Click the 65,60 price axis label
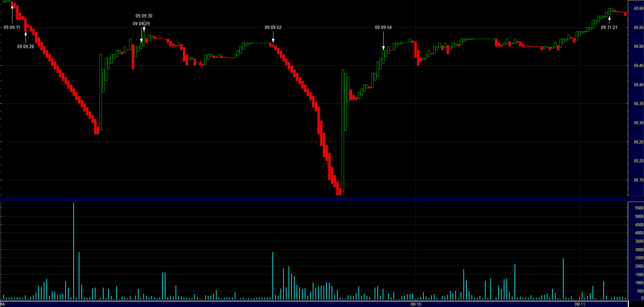This screenshot has height=307, width=644. coord(638,8)
